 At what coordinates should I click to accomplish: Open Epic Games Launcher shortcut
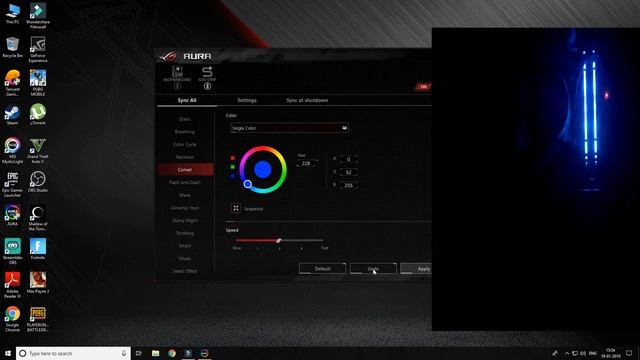point(12,184)
